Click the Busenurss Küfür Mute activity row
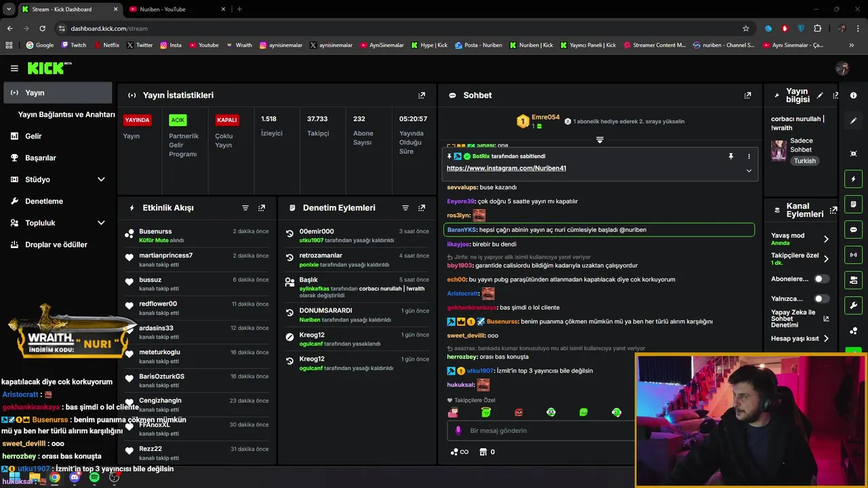Viewport: 868px width, 488px height. click(197, 235)
